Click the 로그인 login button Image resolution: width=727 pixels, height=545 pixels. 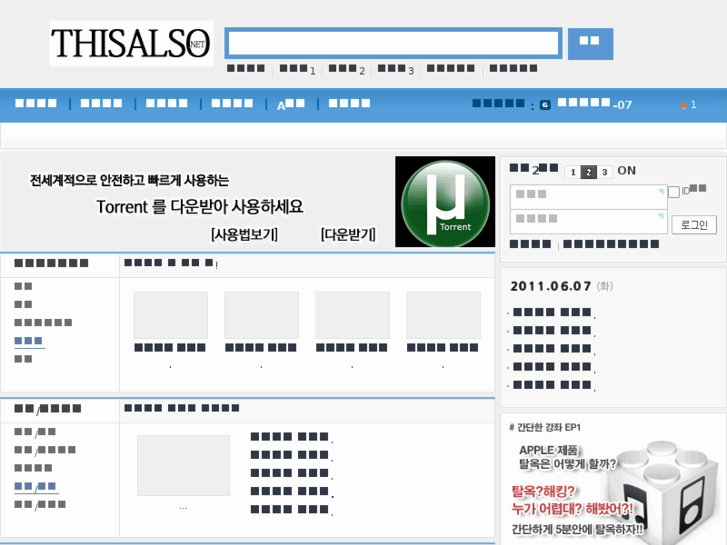coord(694,225)
